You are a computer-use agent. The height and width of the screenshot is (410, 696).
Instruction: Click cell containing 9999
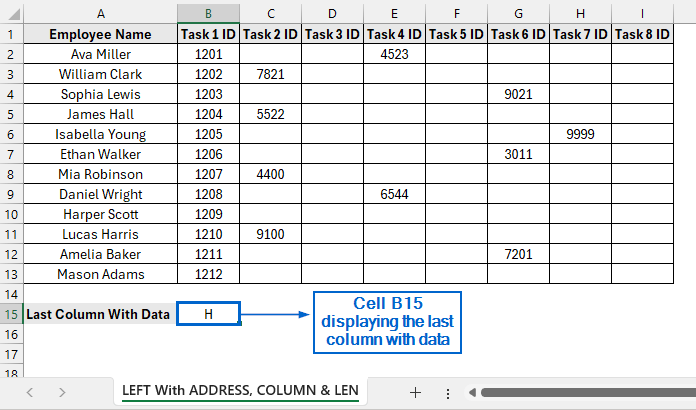click(581, 134)
